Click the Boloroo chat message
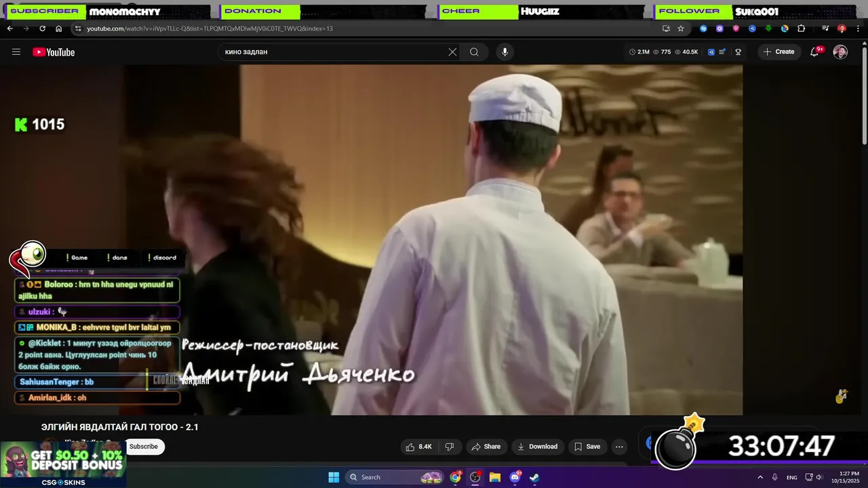868x488 pixels. pyautogui.click(x=97, y=290)
